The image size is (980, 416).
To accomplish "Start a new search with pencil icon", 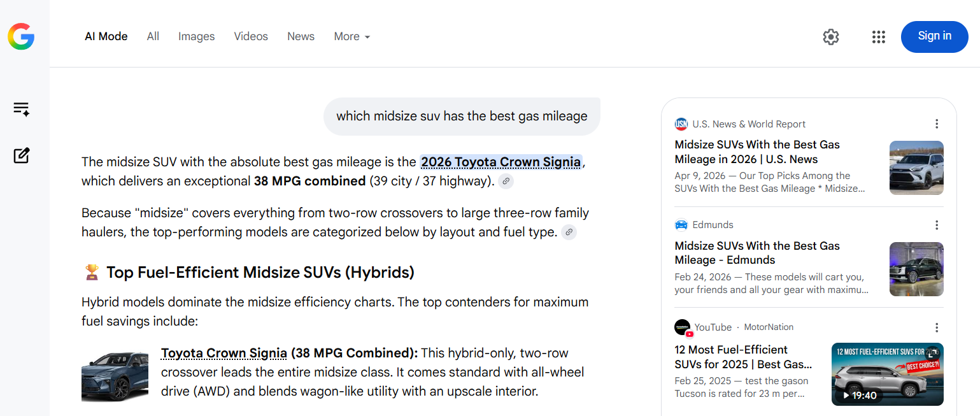I will tap(22, 155).
